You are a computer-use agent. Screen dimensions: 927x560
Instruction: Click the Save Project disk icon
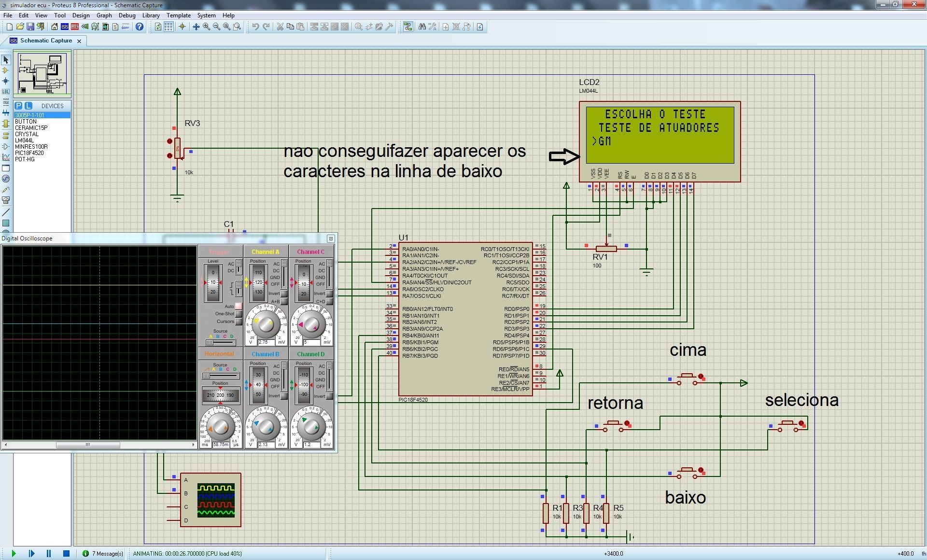point(30,27)
